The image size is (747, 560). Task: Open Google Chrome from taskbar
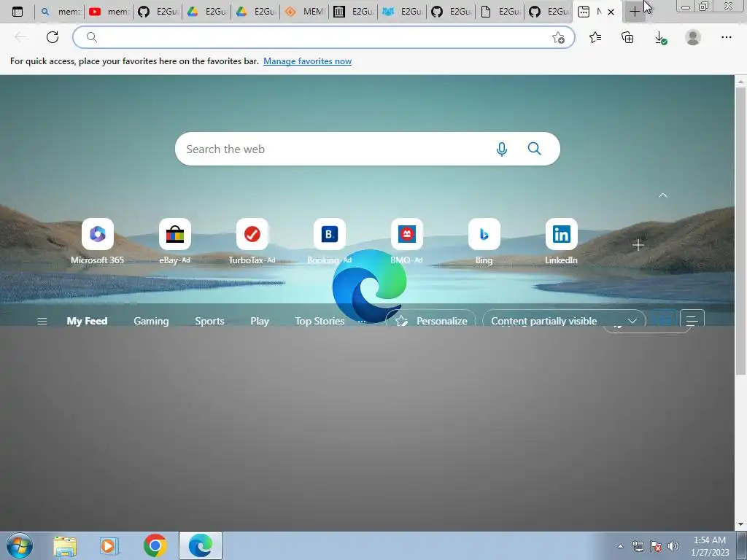click(x=155, y=545)
